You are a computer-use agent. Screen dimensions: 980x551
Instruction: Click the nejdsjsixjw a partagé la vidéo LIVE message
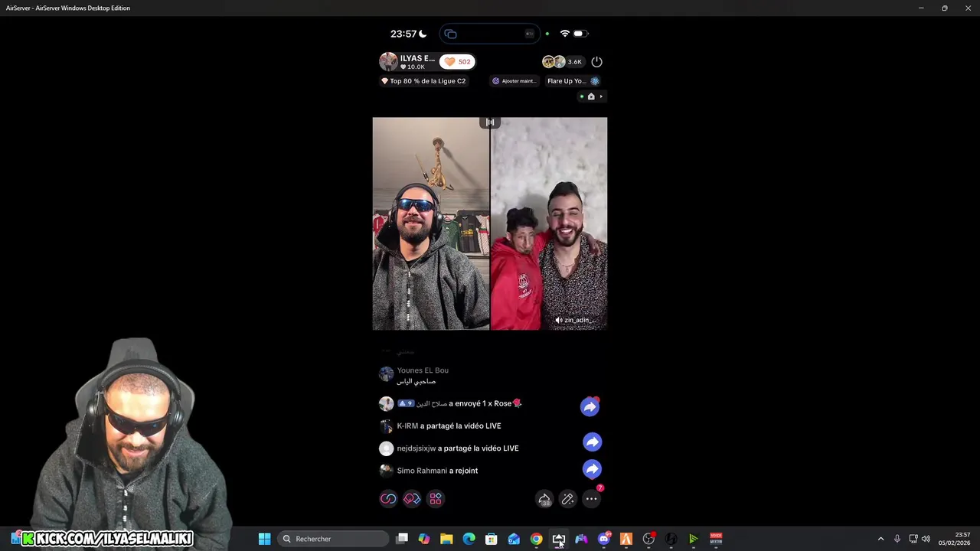tap(458, 448)
